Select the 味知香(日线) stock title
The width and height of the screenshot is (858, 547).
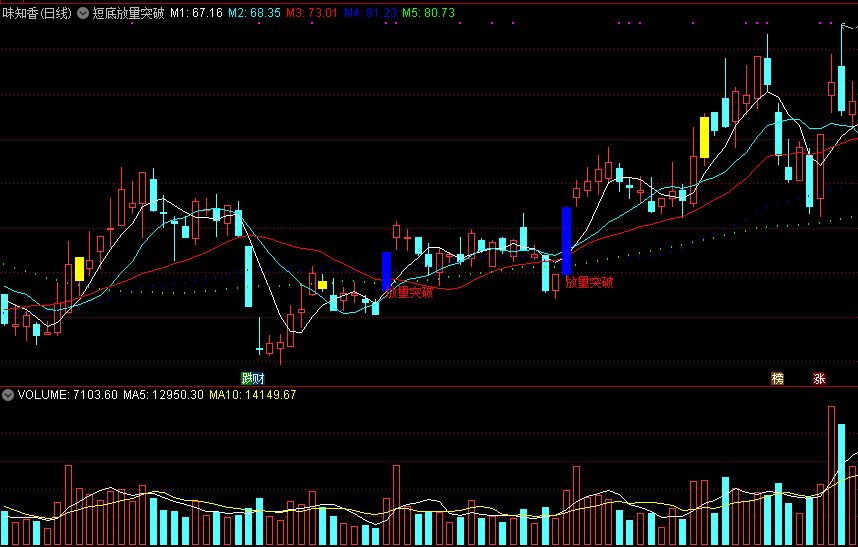tap(37, 13)
